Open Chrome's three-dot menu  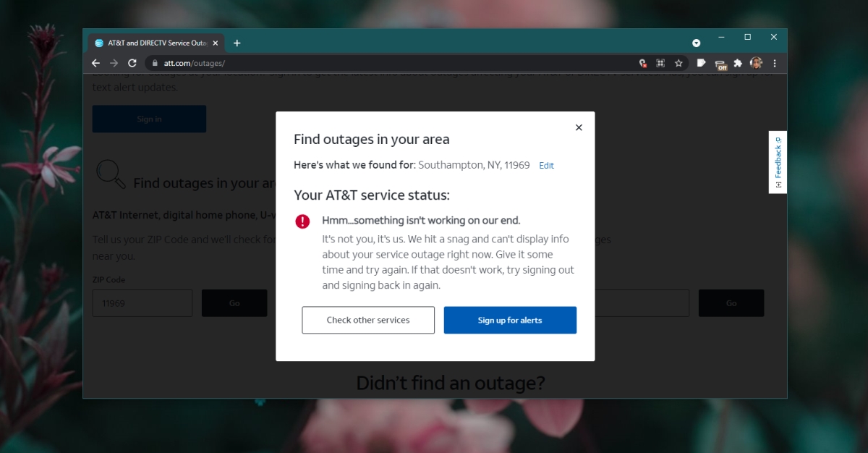click(x=775, y=64)
